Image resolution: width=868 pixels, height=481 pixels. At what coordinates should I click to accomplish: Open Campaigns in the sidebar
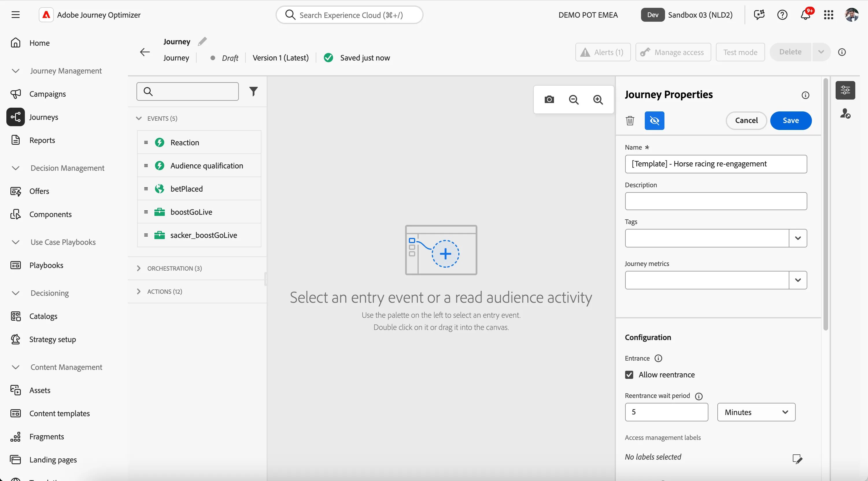pyautogui.click(x=47, y=94)
